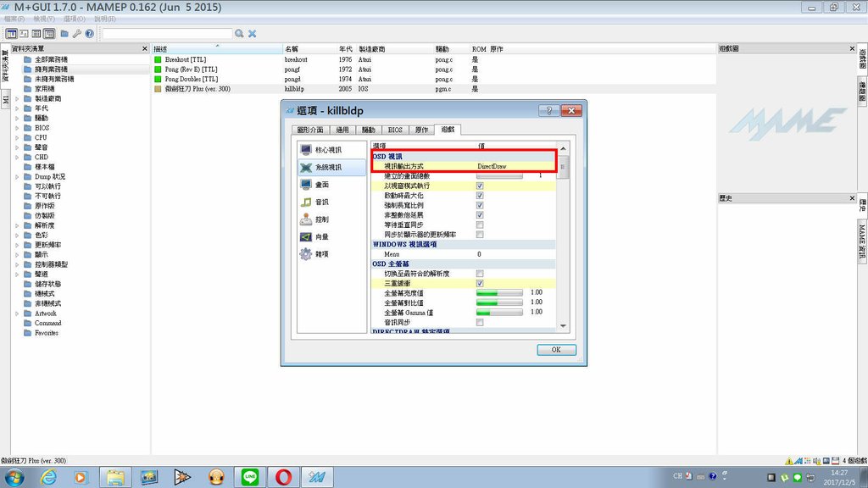This screenshot has width=868, height=488.
Task: Click into the toolbar search input field
Action: [167, 34]
